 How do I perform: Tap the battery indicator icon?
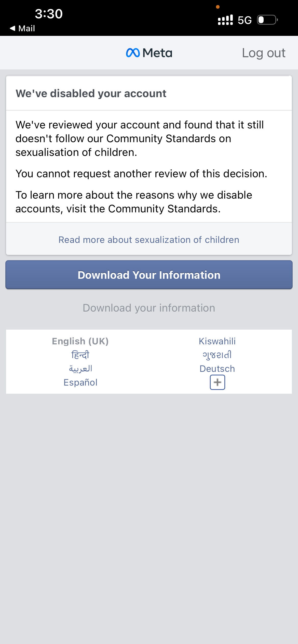click(267, 20)
